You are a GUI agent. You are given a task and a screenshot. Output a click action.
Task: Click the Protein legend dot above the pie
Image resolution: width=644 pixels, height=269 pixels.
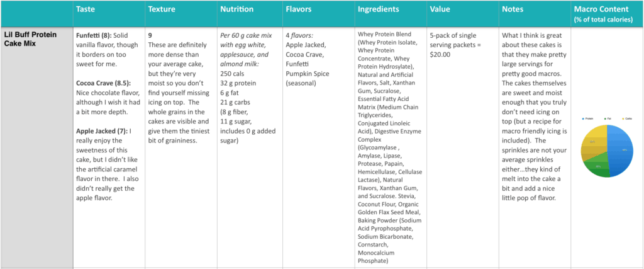[x=583, y=119]
